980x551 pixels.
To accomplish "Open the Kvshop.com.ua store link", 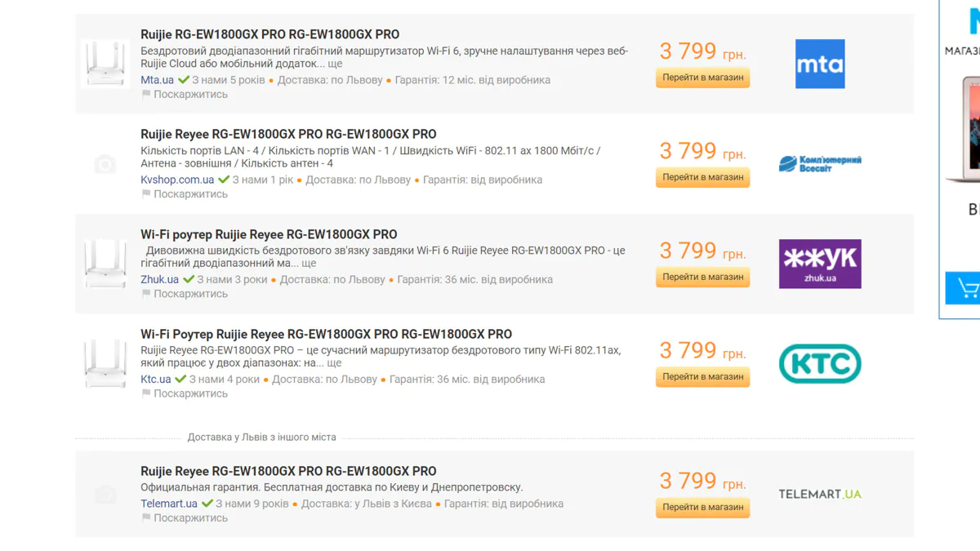I will (177, 180).
